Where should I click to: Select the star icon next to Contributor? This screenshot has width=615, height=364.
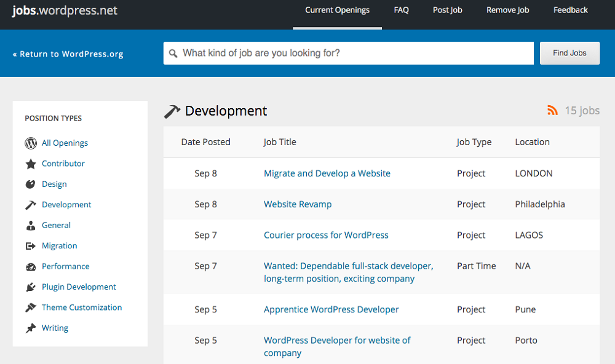point(31,164)
